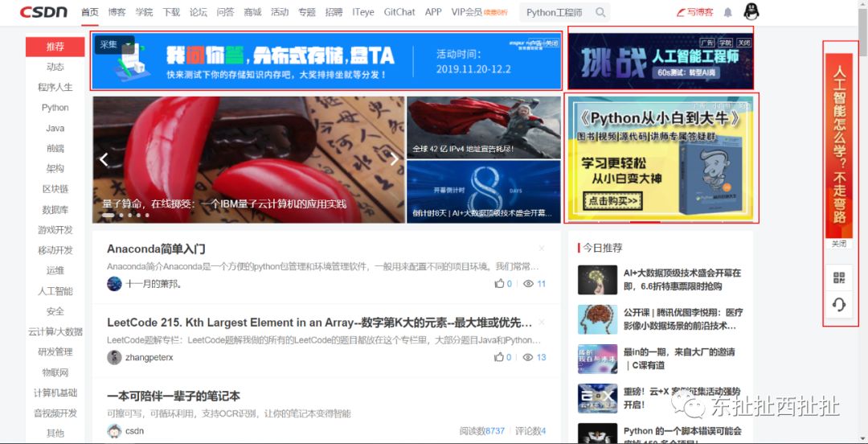Screen dimensions: 868x444
Task: Open 今日推荐 item 最in的一期
Action: 679,358
